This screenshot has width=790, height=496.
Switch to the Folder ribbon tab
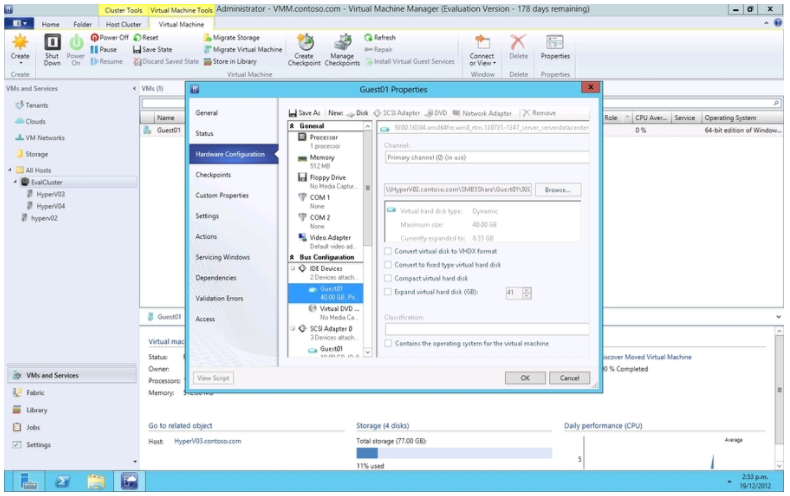coord(82,24)
